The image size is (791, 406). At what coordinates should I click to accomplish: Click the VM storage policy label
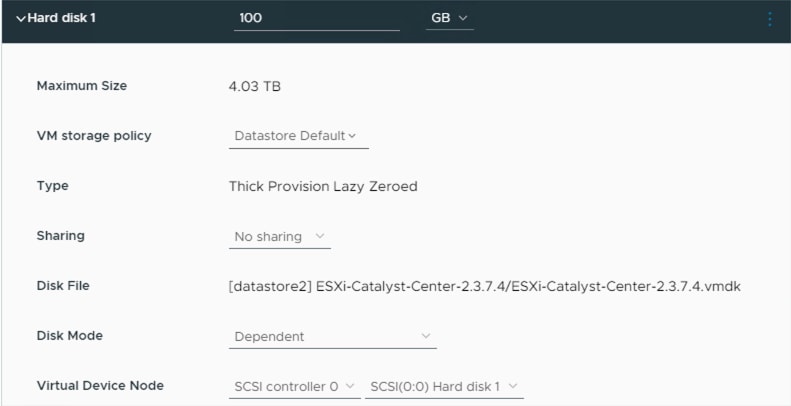pos(94,136)
